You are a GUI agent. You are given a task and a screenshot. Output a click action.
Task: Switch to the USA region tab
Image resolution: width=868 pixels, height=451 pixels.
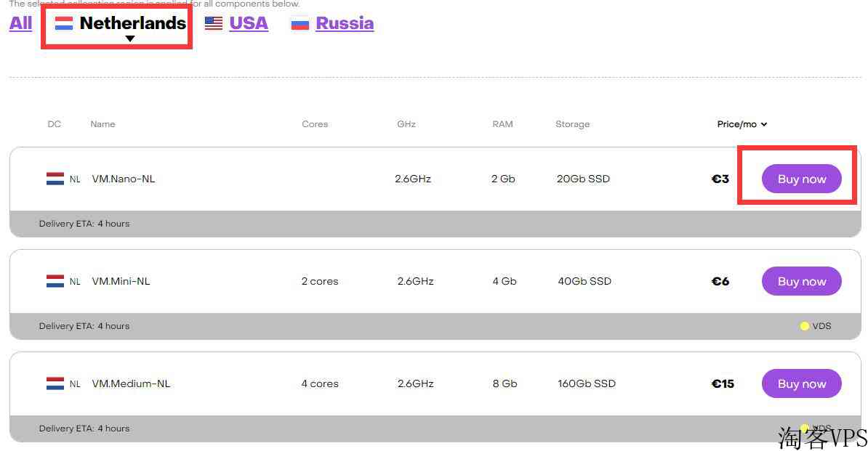coord(249,23)
